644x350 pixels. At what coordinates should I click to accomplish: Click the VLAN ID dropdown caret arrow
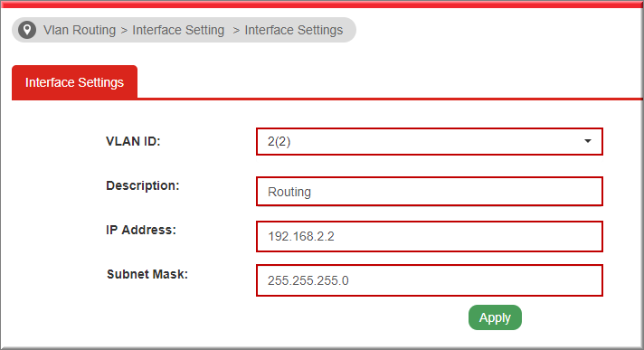(x=588, y=141)
